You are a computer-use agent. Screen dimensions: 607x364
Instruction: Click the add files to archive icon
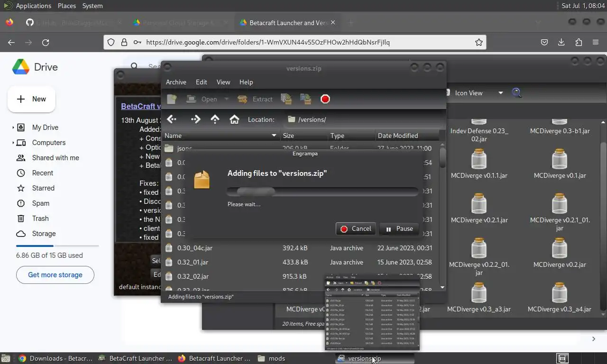[x=286, y=99]
